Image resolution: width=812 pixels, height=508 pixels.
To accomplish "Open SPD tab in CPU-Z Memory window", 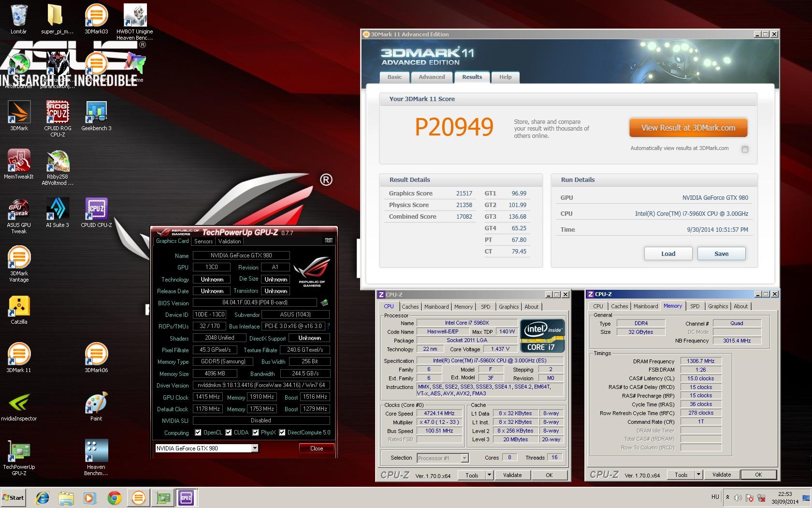I will point(695,306).
